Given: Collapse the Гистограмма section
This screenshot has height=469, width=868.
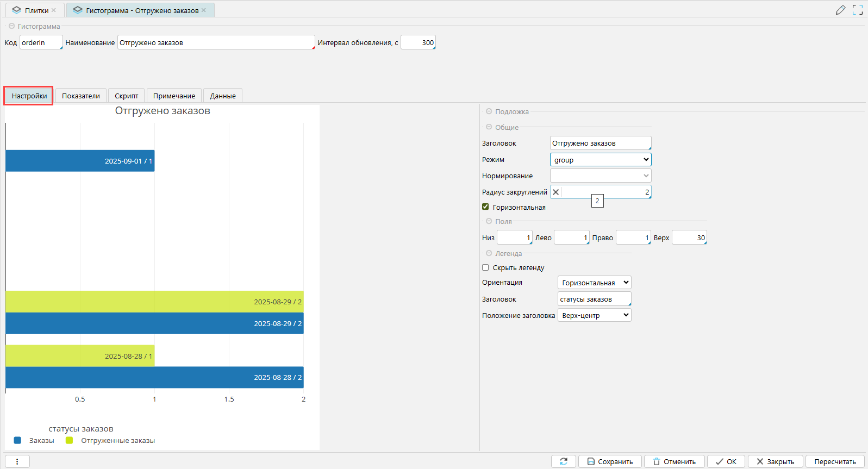Looking at the screenshot, I should (x=11, y=26).
